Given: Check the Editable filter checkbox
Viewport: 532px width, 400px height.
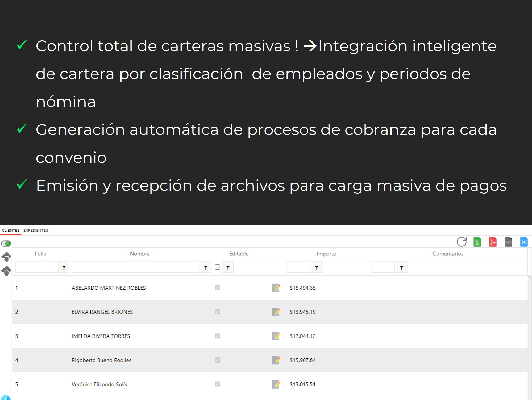Looking at the screenshot, I should point(217,267).
